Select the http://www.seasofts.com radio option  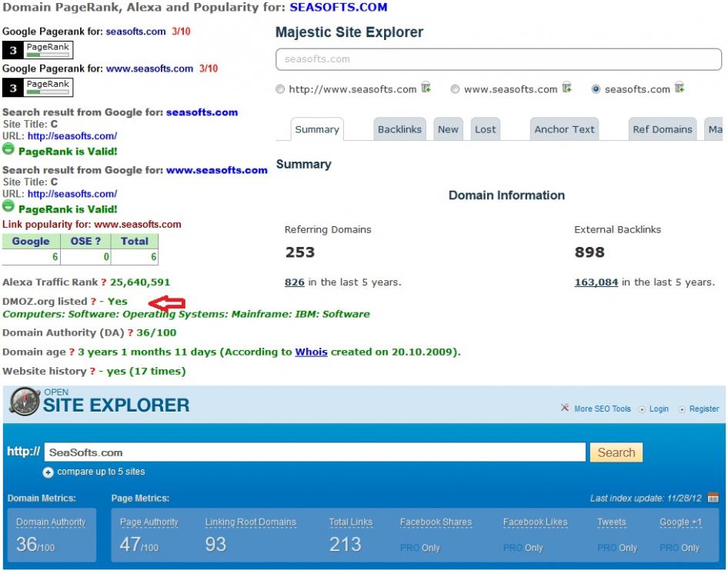(280, 89)
